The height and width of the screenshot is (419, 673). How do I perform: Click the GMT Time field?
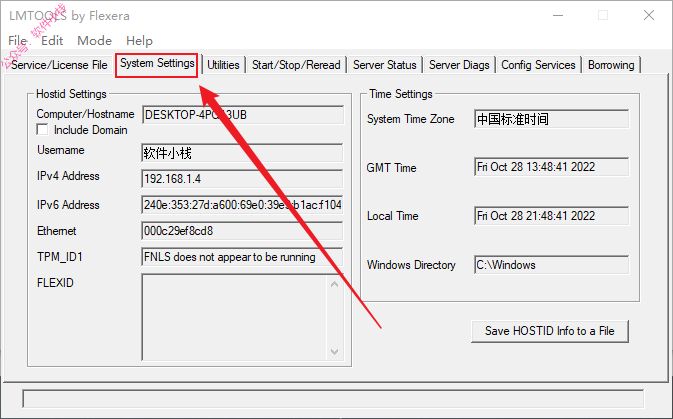point(552,167)
